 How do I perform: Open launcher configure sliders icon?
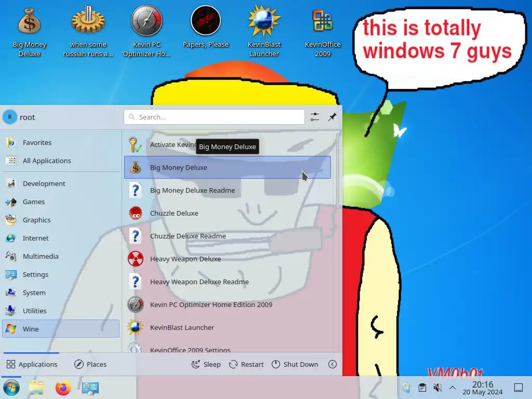[x=314, y=117]
